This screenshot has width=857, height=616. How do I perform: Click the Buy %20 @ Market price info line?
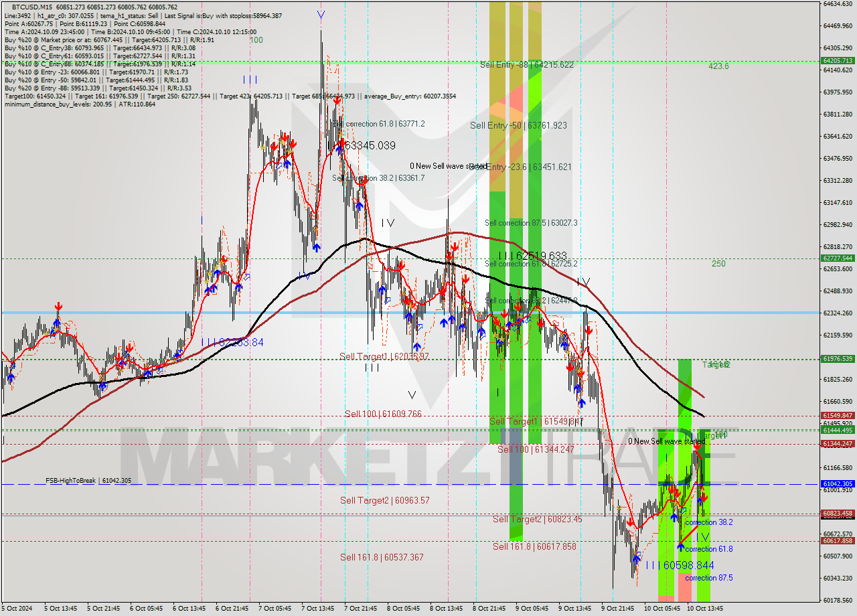(108, 40)
